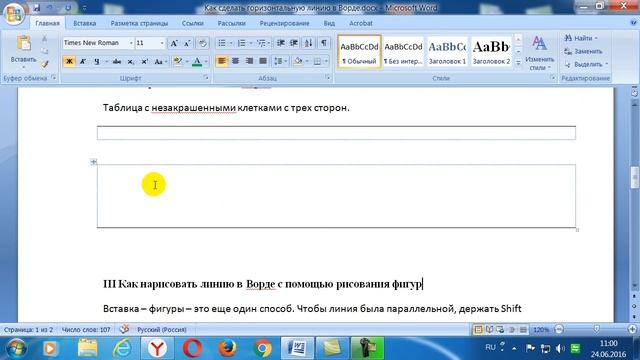Viewport: 640px width, 360px height.
Task: Align text left
Action: point(222,61)
